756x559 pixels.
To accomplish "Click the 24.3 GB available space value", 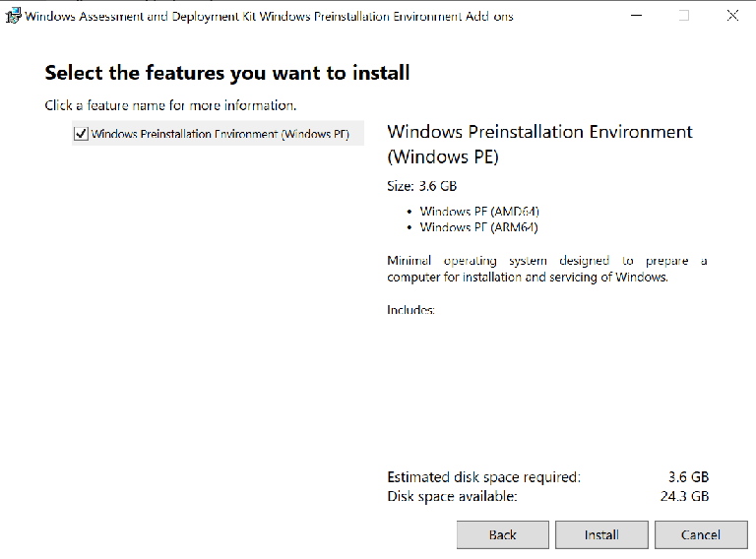I will click(x=685, y=496).
